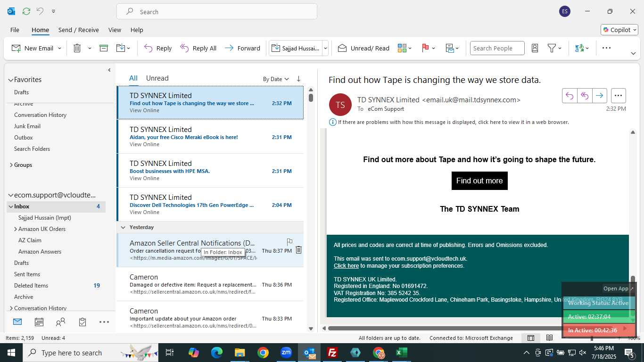
Task: Open the File menu
Action: (x=15, y=30)
